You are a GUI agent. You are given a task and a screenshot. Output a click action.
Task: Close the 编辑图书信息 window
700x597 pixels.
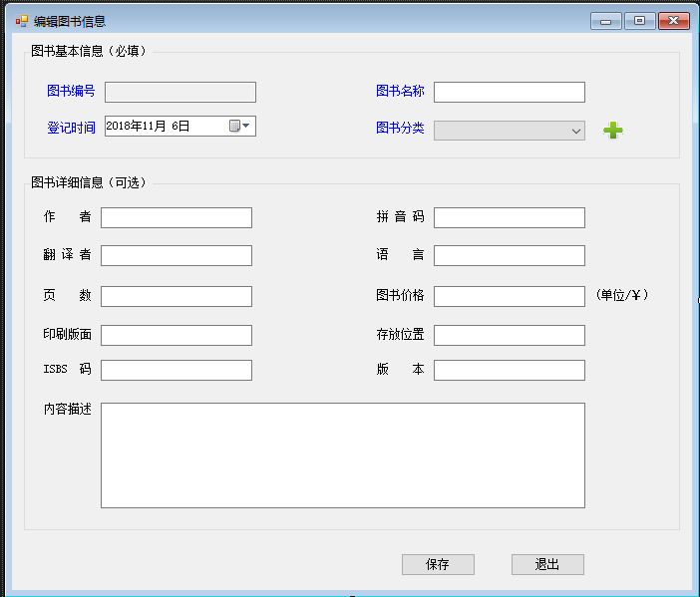[674, 21]
